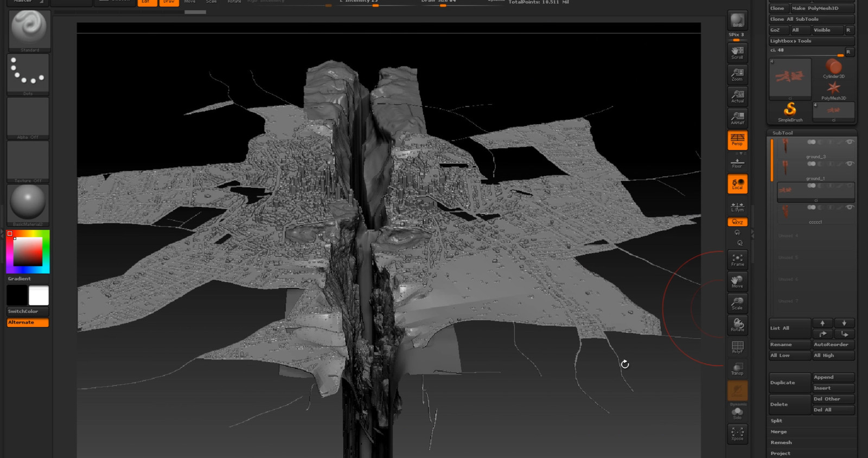Toggle the Persp perspective button

[737, 140]
